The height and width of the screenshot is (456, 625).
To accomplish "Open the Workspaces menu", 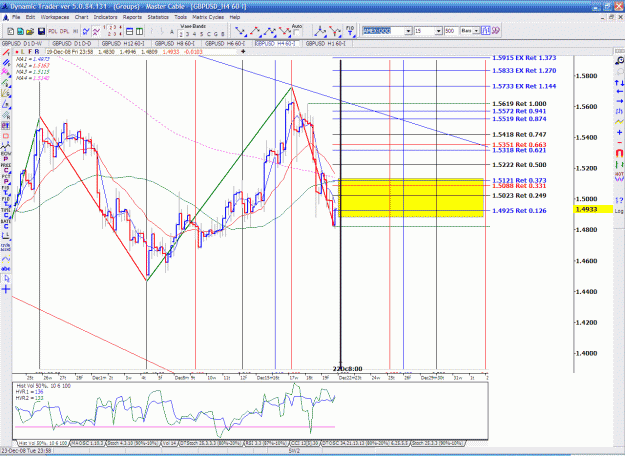I will pos(55,17).
